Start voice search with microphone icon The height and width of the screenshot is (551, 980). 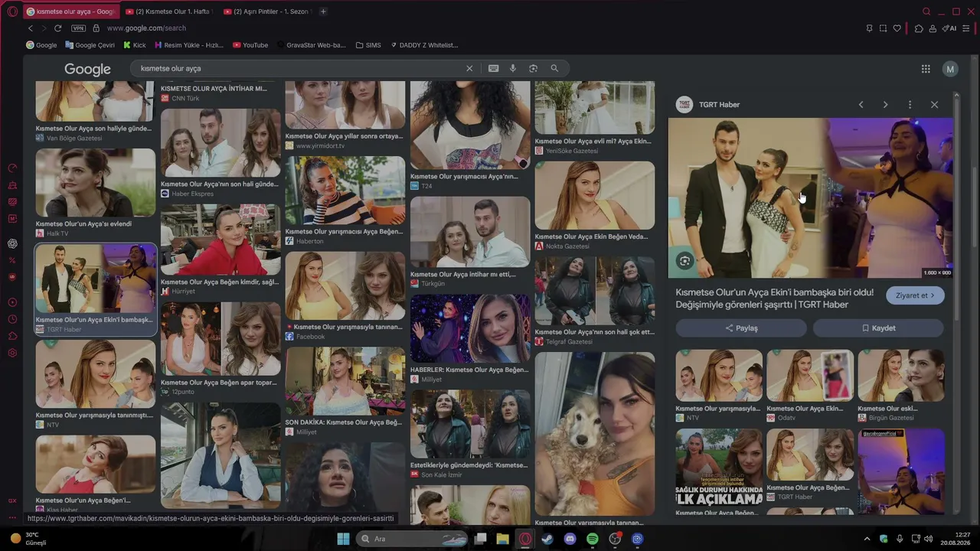513,68
